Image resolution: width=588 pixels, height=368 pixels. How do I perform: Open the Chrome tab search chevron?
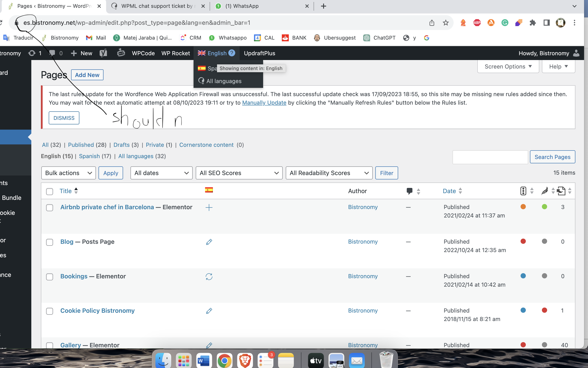[x=574, y=6]
